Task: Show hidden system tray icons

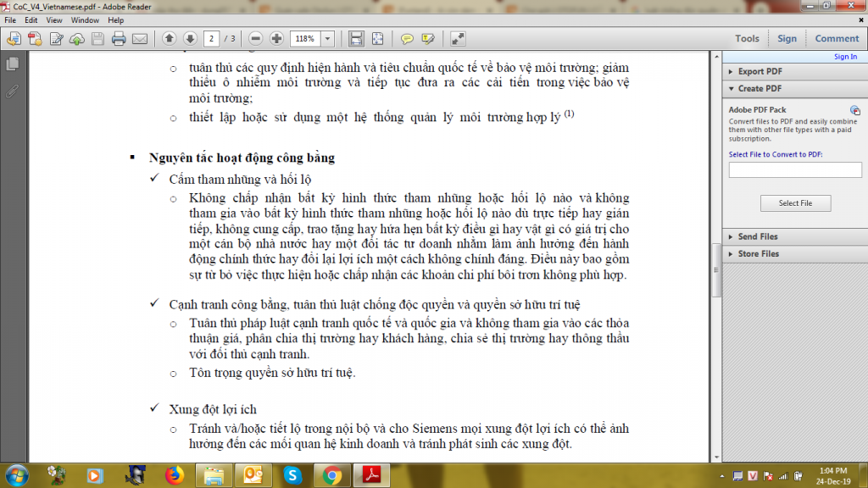Action: [722, 476]
